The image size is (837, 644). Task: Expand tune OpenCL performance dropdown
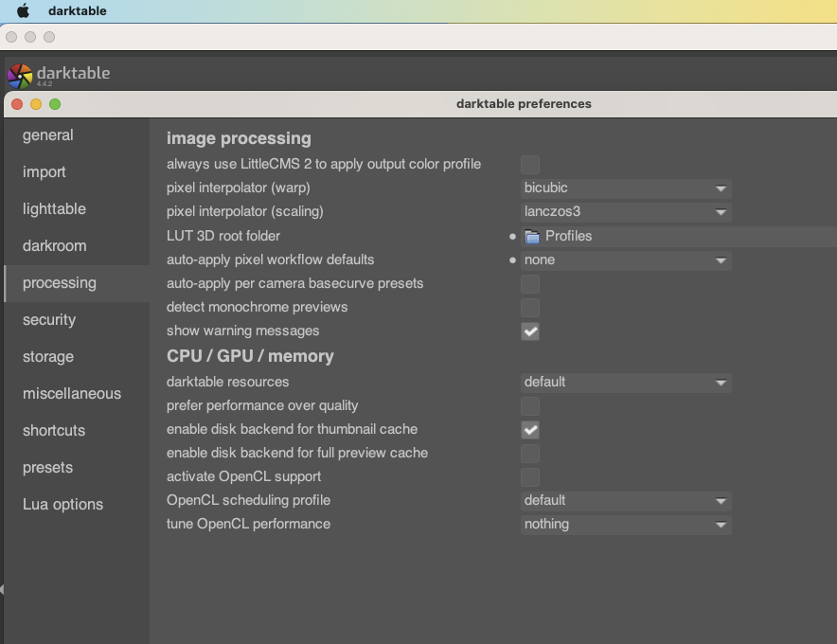click(x=626, y=525)
